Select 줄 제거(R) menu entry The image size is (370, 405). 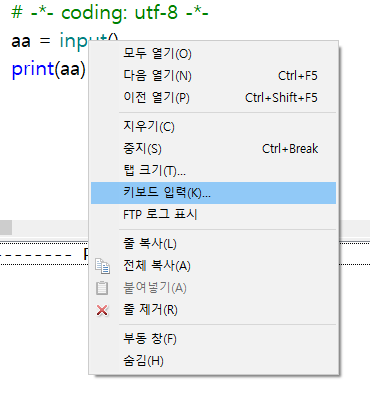coord(213,310)
